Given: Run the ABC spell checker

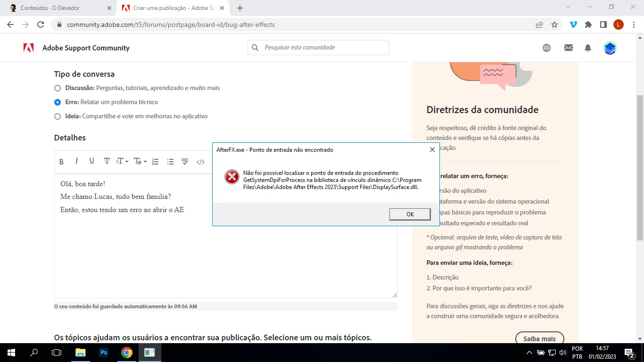Looking at the screenshot, I should tap(185, 162).
